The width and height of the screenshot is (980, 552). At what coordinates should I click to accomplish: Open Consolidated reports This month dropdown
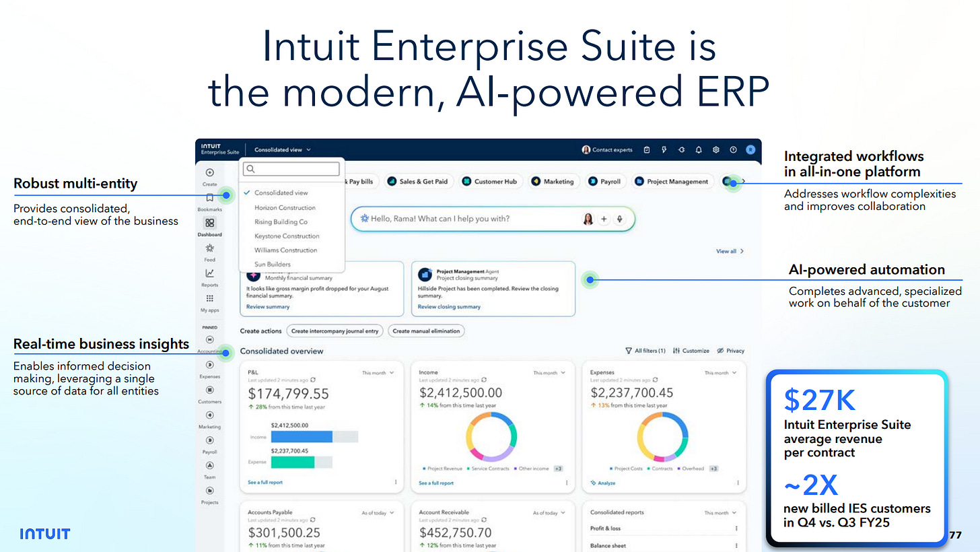[x=720, y=513]
